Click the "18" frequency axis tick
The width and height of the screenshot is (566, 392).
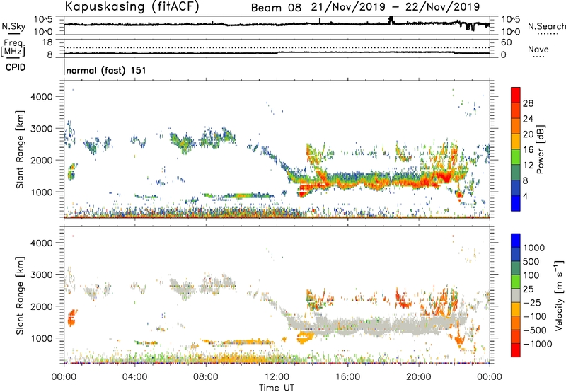(x=47, y=42)
